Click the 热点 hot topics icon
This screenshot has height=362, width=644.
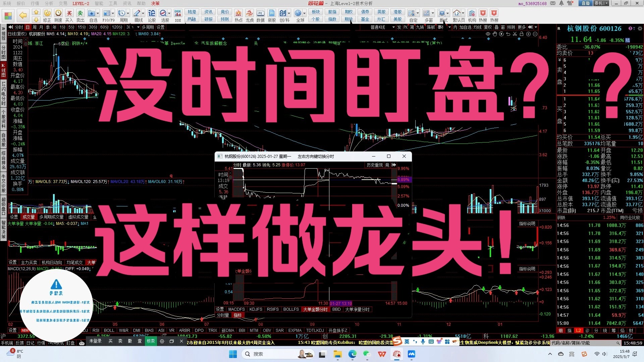point(238,13)
